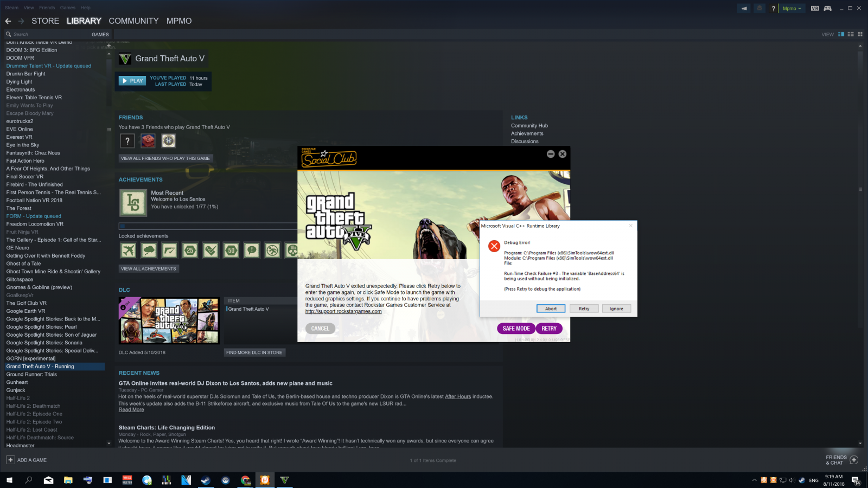Go to the MPMO profile tab

179,21
